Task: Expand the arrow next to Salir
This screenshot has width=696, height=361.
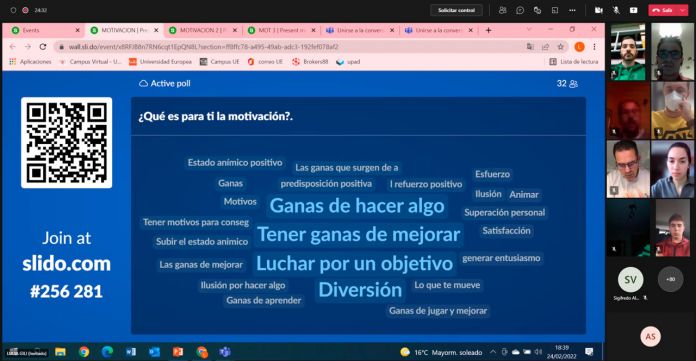Action: click(682, 10)
